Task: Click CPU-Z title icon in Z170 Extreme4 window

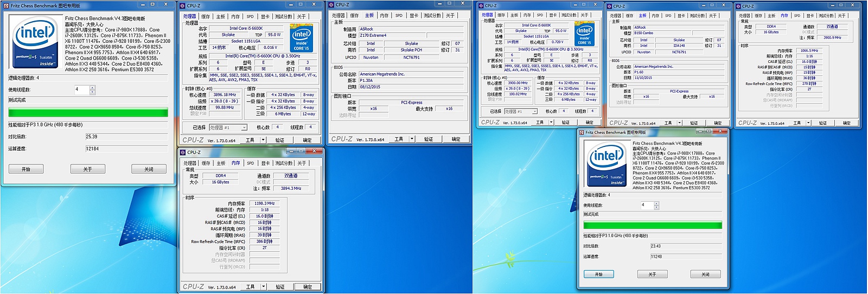Action: (331, 4)
